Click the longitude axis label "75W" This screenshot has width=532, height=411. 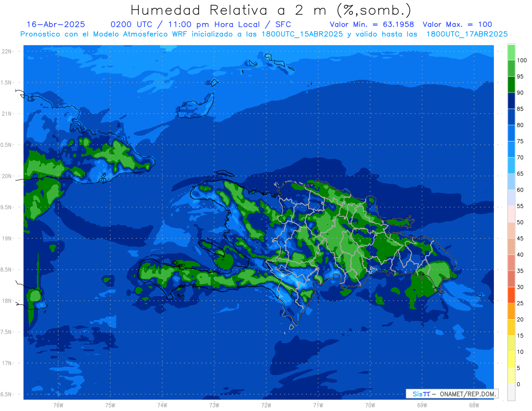(110, 405)
